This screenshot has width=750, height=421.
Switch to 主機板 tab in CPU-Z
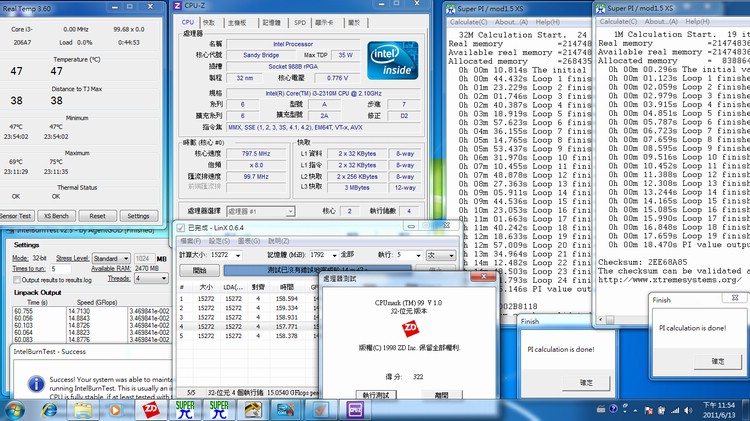[237, 22]
